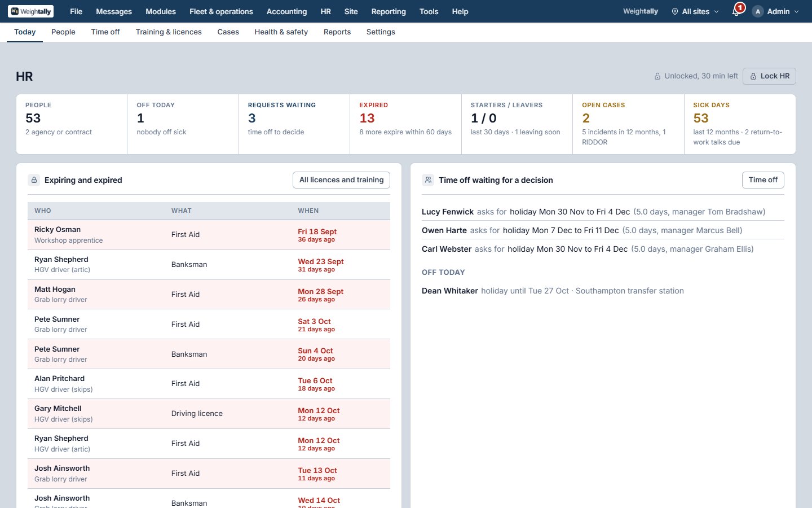Switch to the People tab
The image size is (812, 508).
(x=63, y=32)
